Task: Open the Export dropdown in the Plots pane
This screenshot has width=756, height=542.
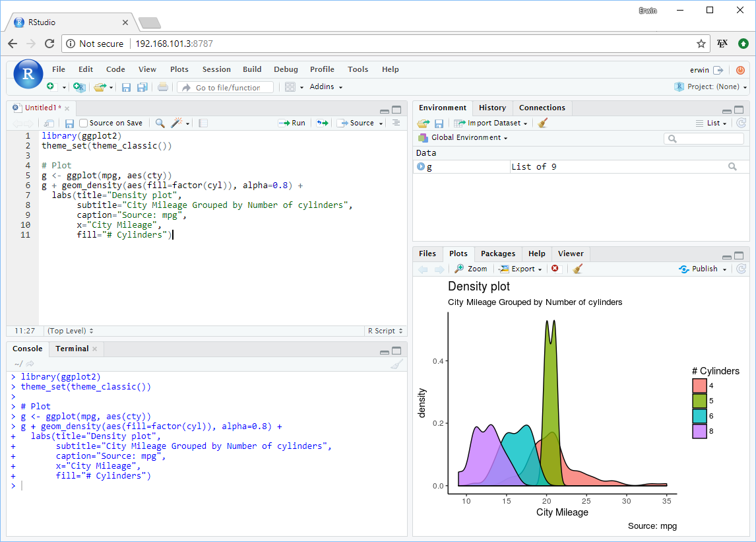Action: [520, 269]
